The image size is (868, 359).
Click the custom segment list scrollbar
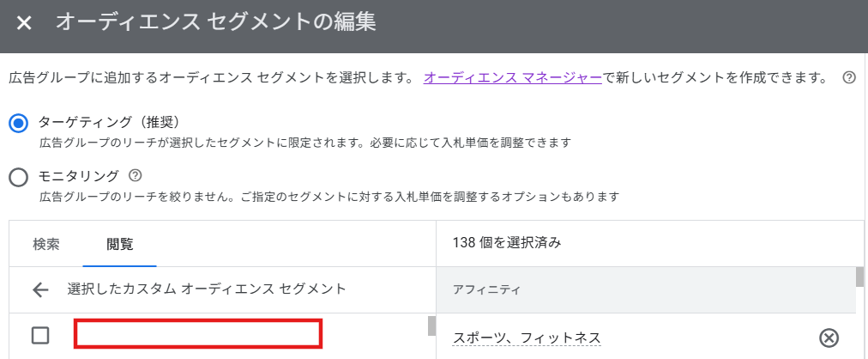pos(431,326)
